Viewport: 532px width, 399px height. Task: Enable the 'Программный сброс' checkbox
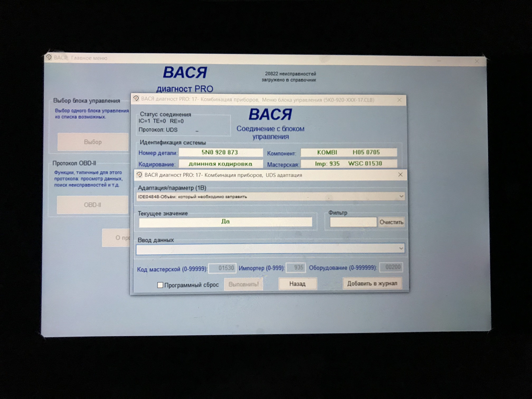160,285
